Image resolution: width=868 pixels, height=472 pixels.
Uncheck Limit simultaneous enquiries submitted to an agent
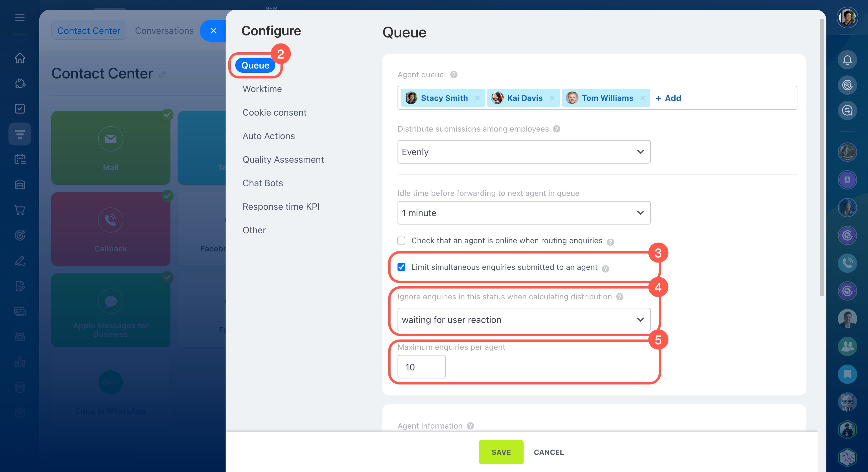coord(401,267)
